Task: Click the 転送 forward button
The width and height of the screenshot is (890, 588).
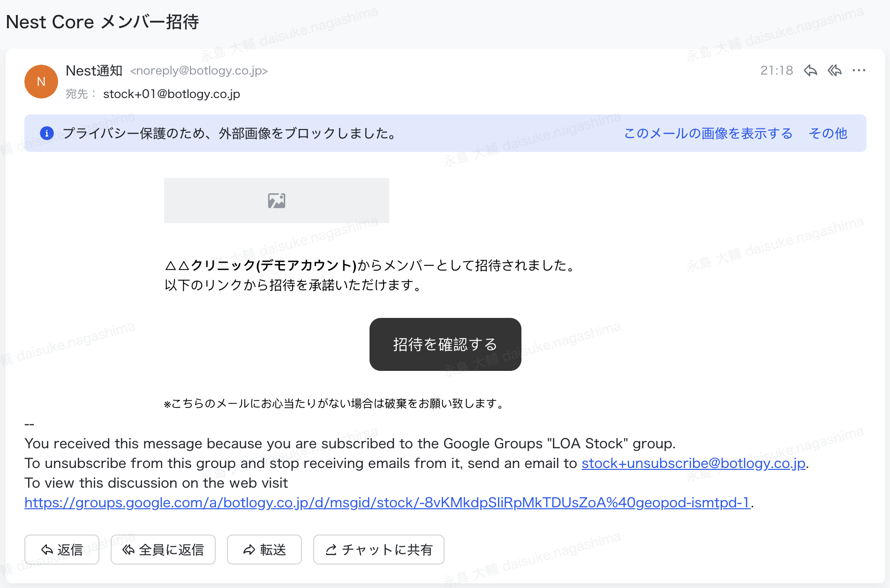Action: point(264,550)
